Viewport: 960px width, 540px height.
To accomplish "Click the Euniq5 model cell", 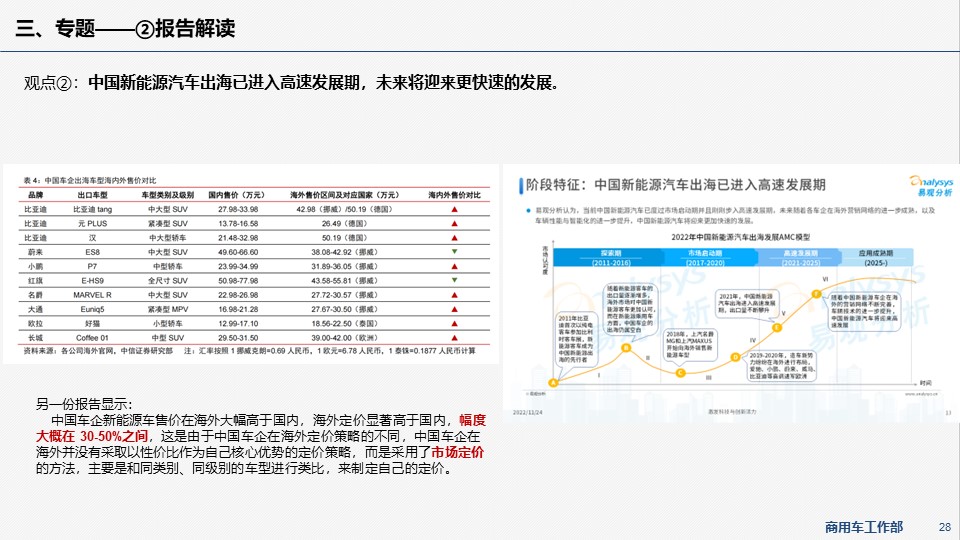I will [x=92, y=309].
